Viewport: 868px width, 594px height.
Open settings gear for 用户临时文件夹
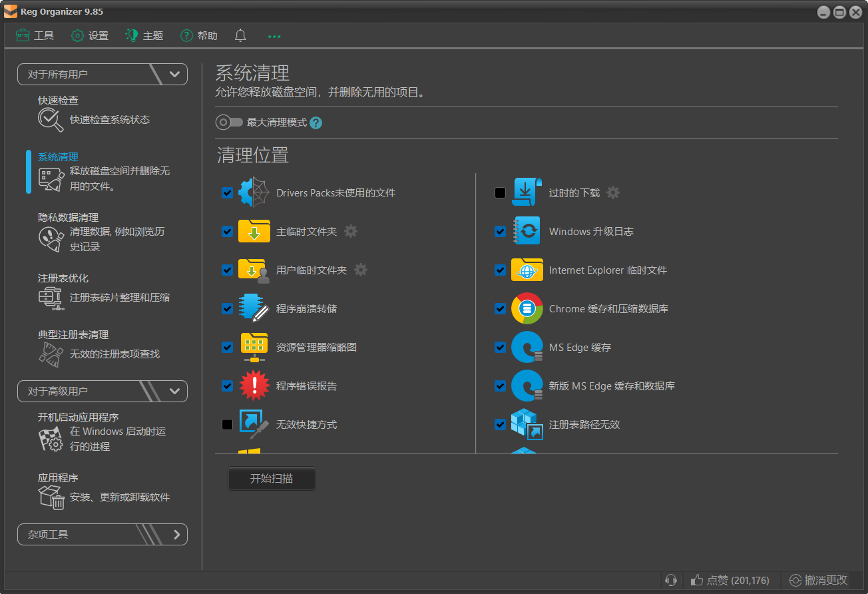[361, 270]
